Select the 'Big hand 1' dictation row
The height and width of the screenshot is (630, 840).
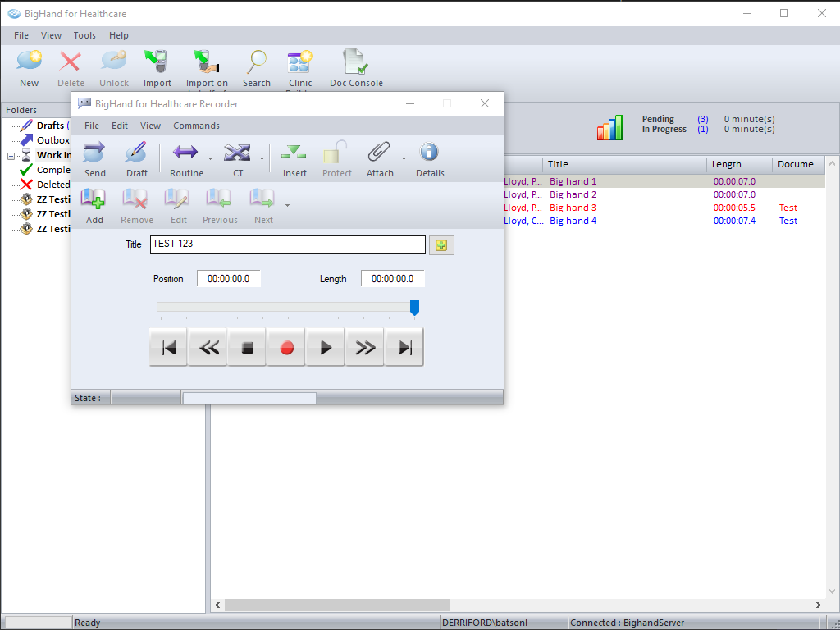coord(664,181)
